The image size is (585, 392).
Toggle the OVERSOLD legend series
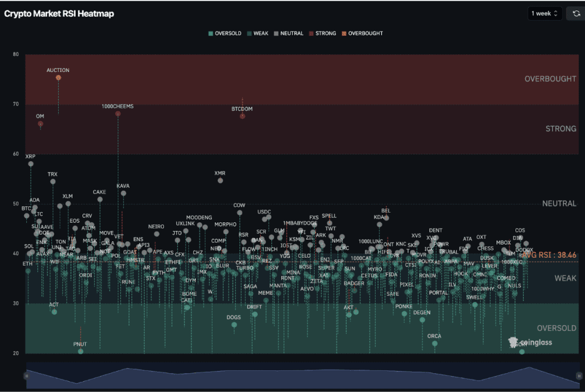[x=225, y=33]
